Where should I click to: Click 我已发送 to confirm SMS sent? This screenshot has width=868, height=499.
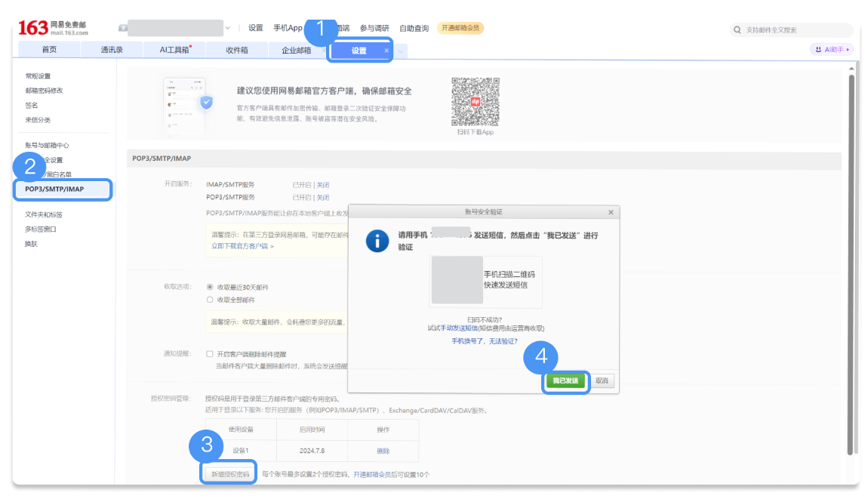tap(565, 382)
